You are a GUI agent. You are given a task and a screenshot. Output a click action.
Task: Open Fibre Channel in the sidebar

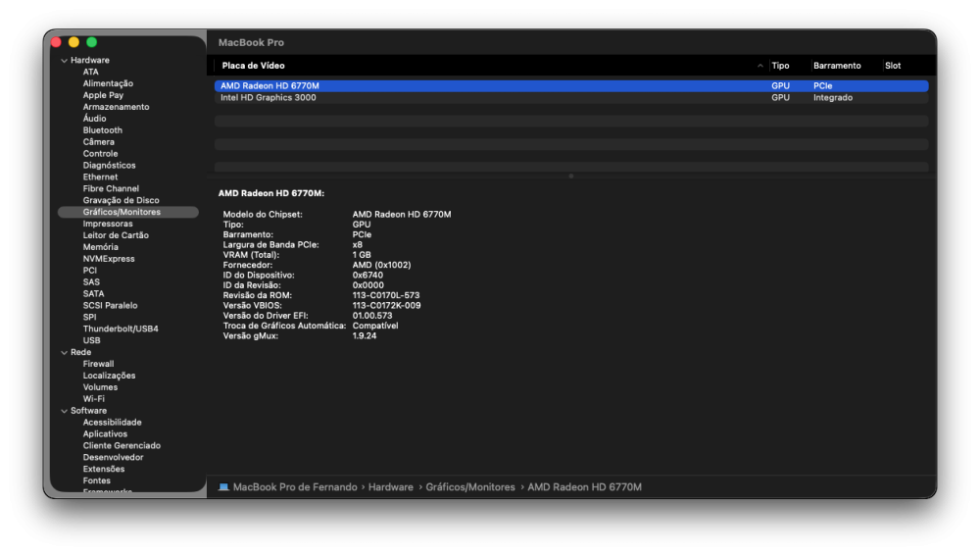click(111, 189)
